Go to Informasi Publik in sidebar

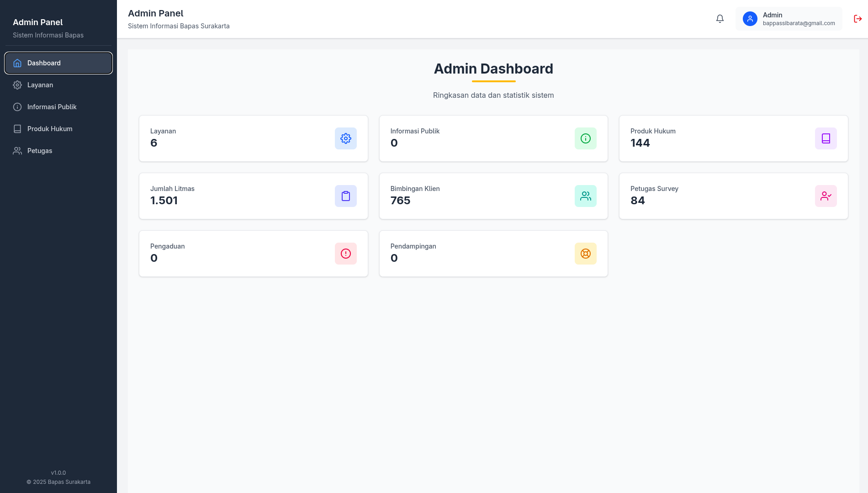(x=58, y=107)
